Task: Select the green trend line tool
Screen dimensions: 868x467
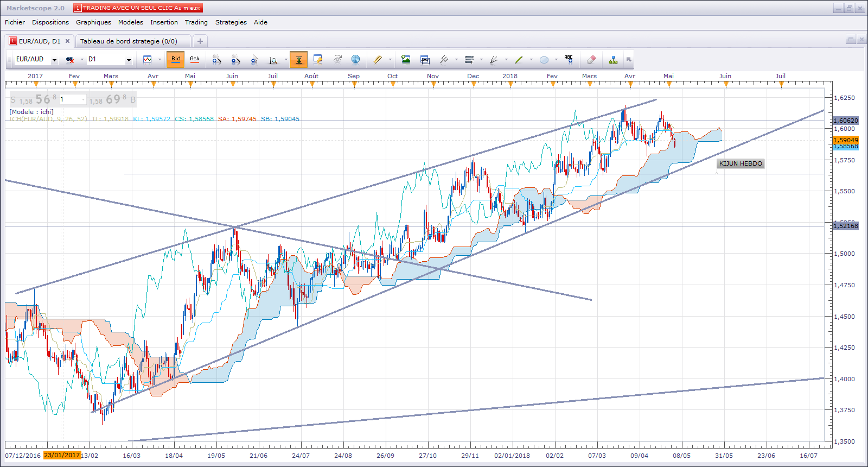Action: pyautogui.click(x=519, y=60)
